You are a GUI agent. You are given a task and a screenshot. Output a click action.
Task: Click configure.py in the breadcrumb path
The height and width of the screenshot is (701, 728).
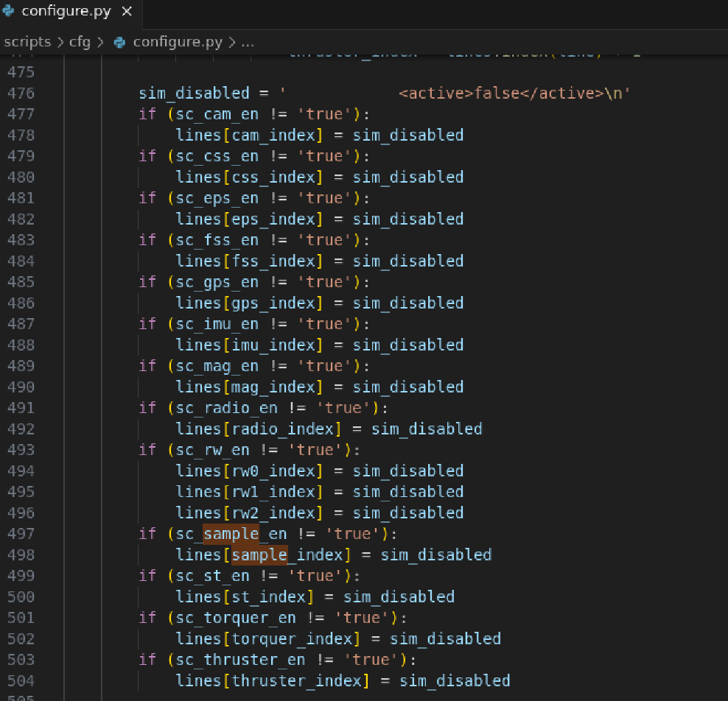[x=178, y=42]
